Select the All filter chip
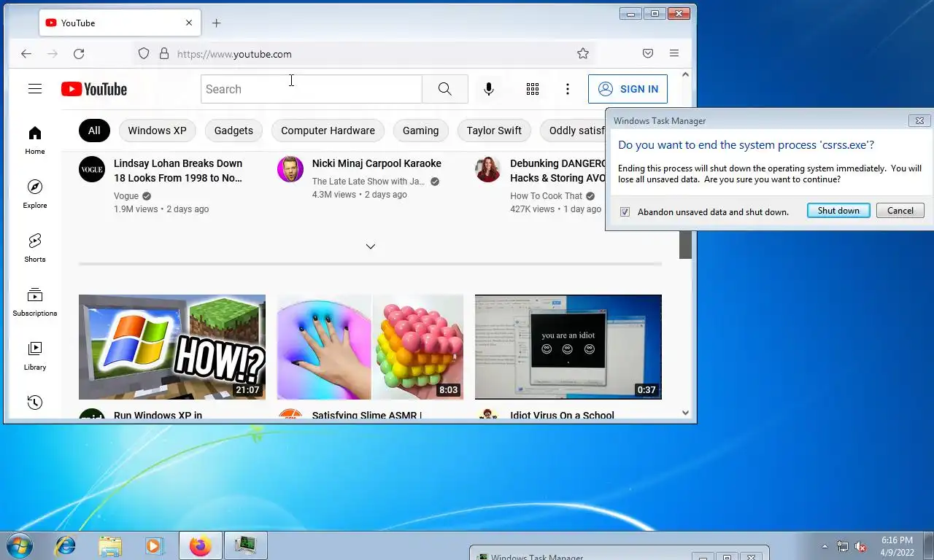This screenshot has width=934, height=560. pyautogui.click(x=94, y=131)
